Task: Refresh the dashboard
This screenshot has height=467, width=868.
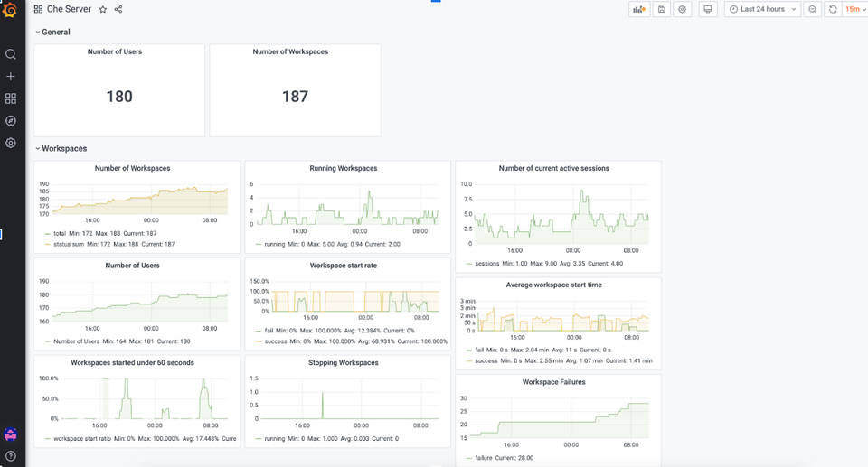Action: click(x=833, y=9)
